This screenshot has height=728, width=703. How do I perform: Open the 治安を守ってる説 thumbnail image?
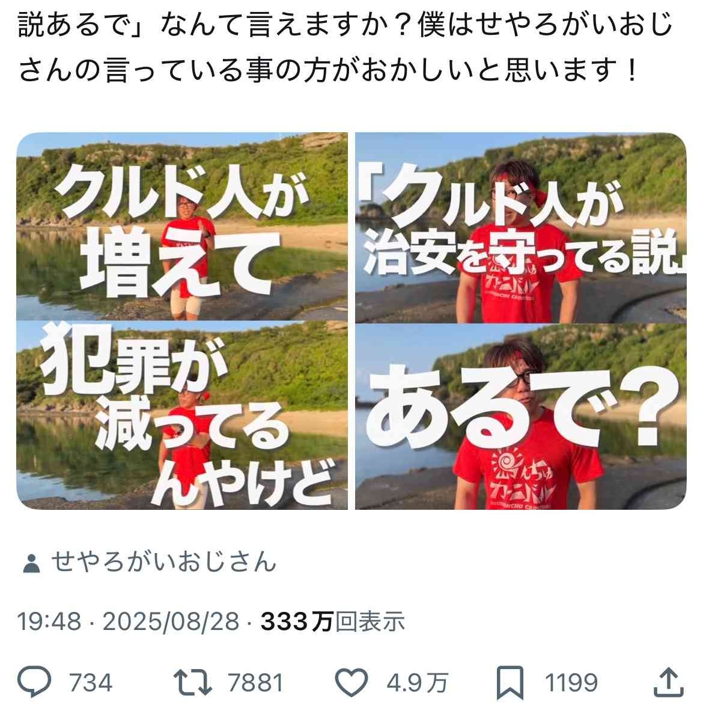pos(520,227)
